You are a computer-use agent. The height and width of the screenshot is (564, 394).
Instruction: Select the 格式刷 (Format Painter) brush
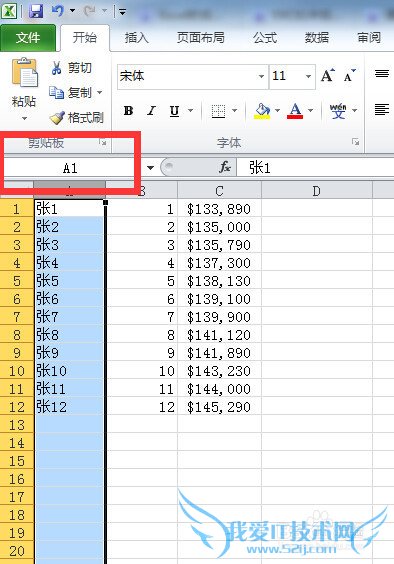click(76, 117)
